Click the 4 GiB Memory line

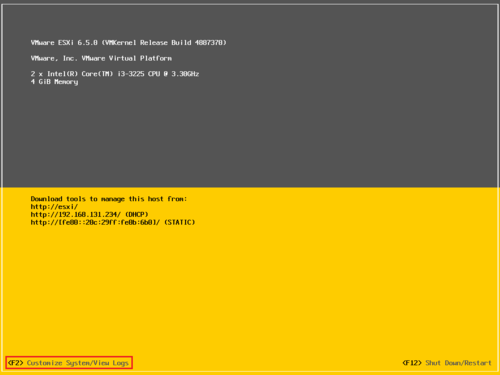pyautogui.click(x=54, y=82)
